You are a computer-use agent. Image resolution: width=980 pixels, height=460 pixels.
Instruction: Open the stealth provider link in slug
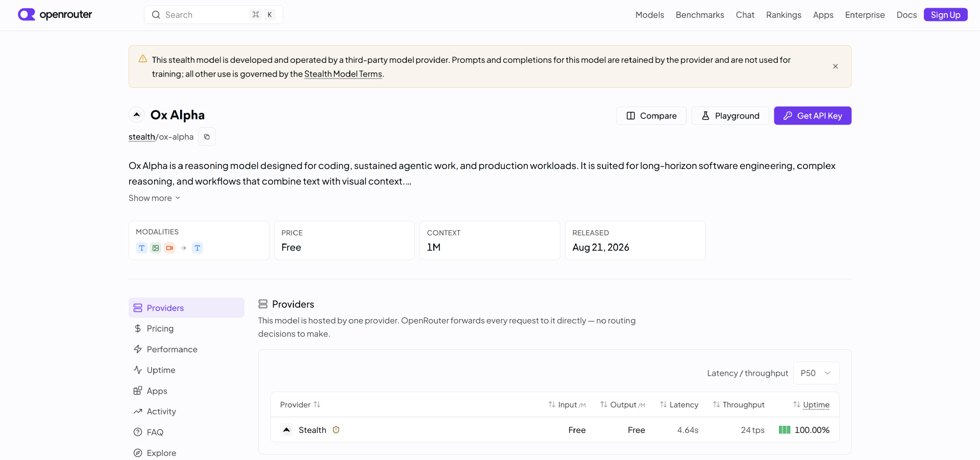141,137
